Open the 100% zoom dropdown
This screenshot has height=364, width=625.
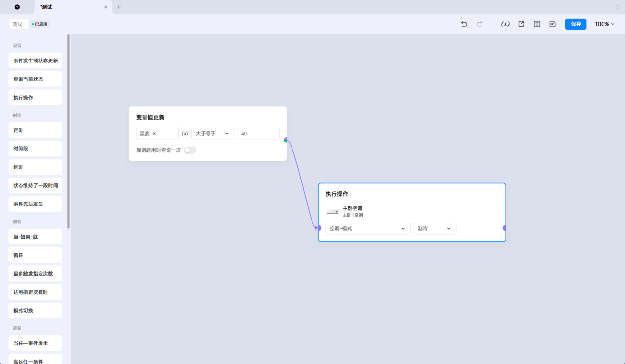click(x=604, y=24)
